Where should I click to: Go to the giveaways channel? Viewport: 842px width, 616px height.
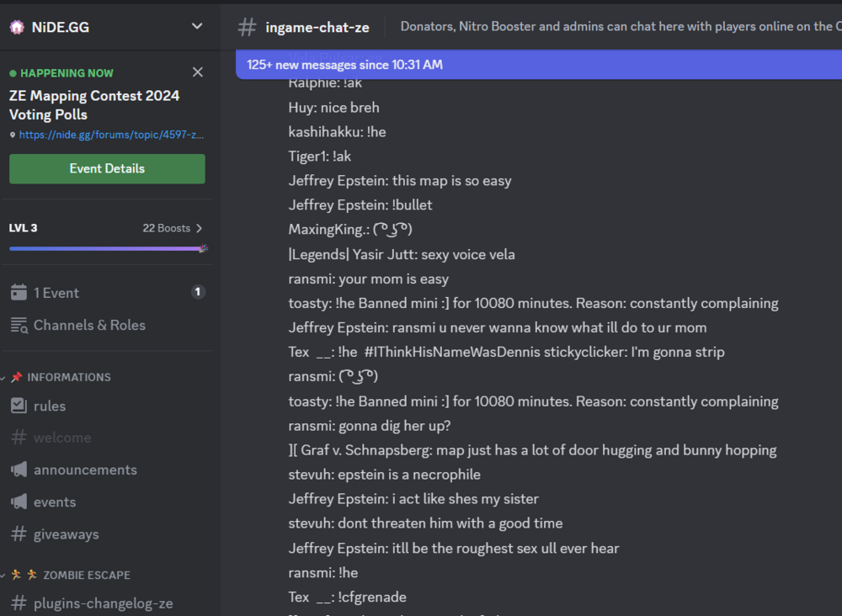tap(66, 534)
